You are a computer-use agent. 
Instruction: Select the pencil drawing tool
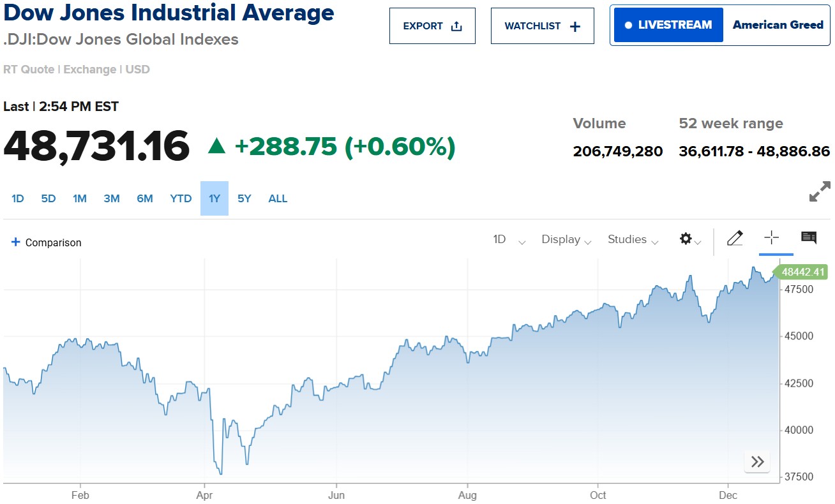pyautogui.click(x=735, y=238)
